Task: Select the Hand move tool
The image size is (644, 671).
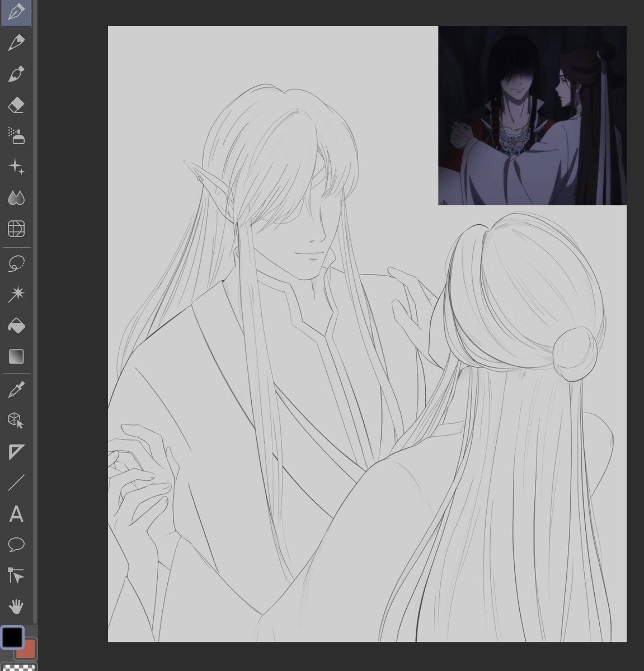Action: point(16,606)
